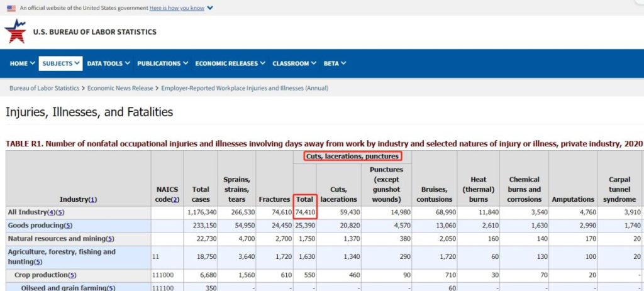Viewport: 644px width, 291px height.
Task: Go to Bureau of Labor Statistics breadcrumb
Action: [44, 88]
